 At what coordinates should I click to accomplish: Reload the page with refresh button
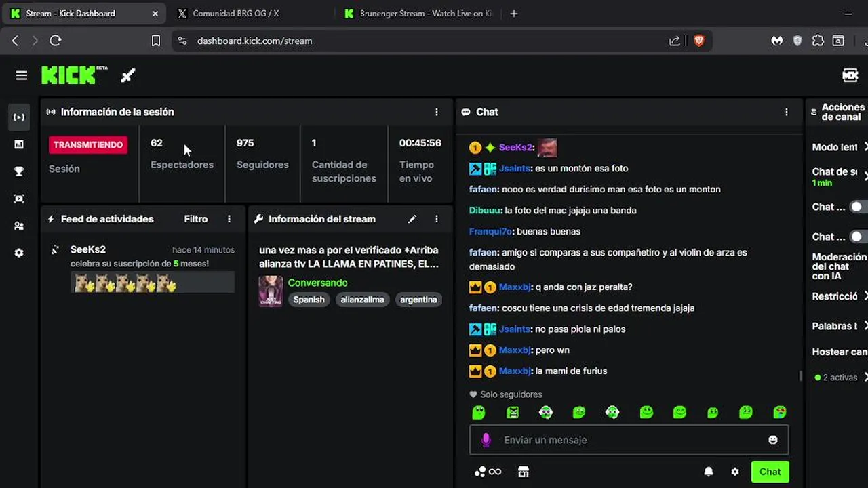(56, 41)
